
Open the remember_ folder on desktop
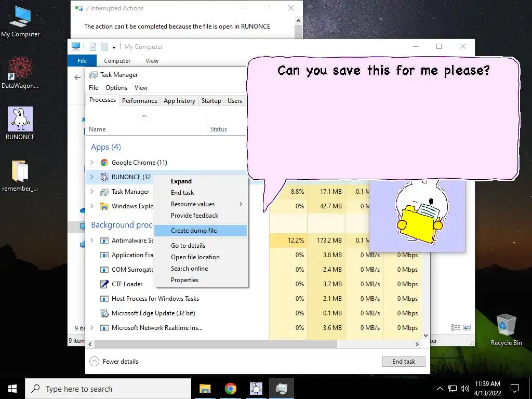point(20,176)
